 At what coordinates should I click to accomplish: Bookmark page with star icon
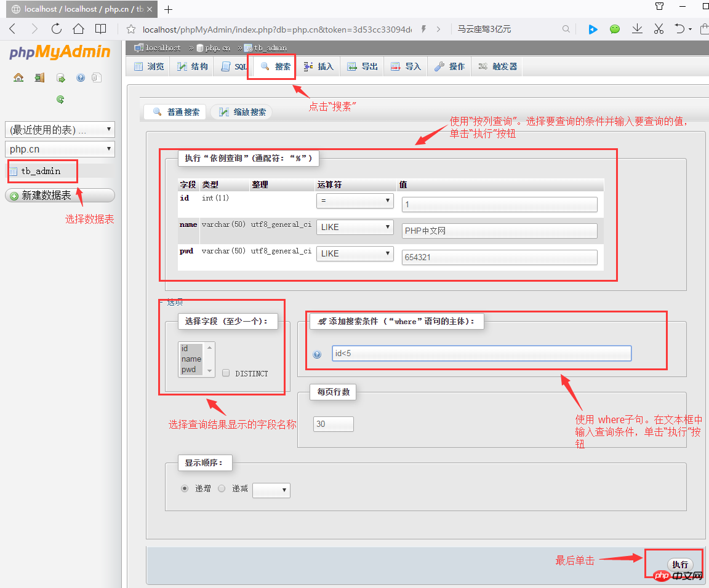pyautogui.click(x=131, y=30)
